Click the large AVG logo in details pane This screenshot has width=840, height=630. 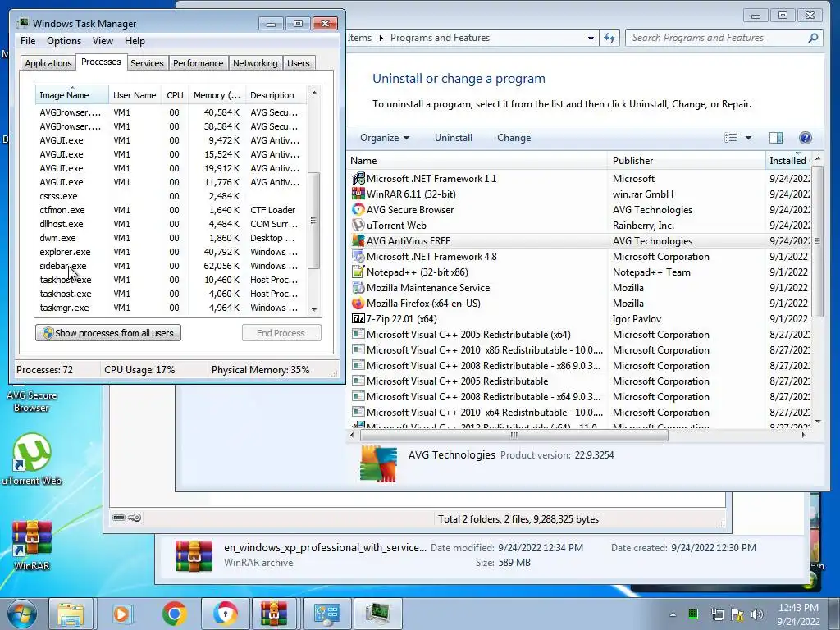click(379, 464)
